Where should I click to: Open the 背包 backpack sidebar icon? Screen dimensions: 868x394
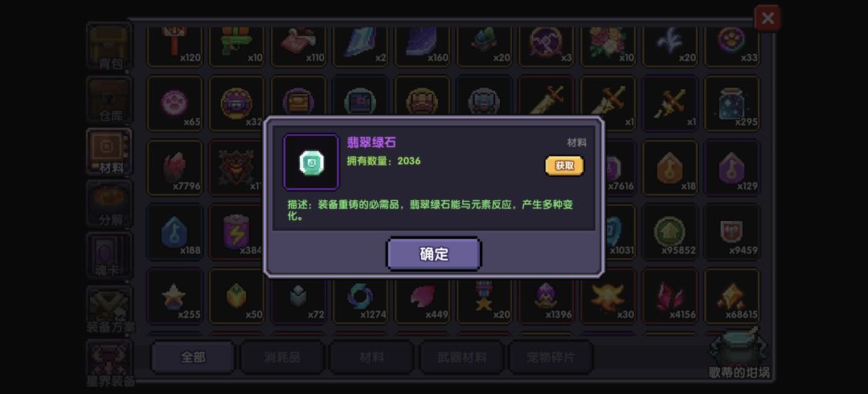pyautogui.click(x=109, y=47)
